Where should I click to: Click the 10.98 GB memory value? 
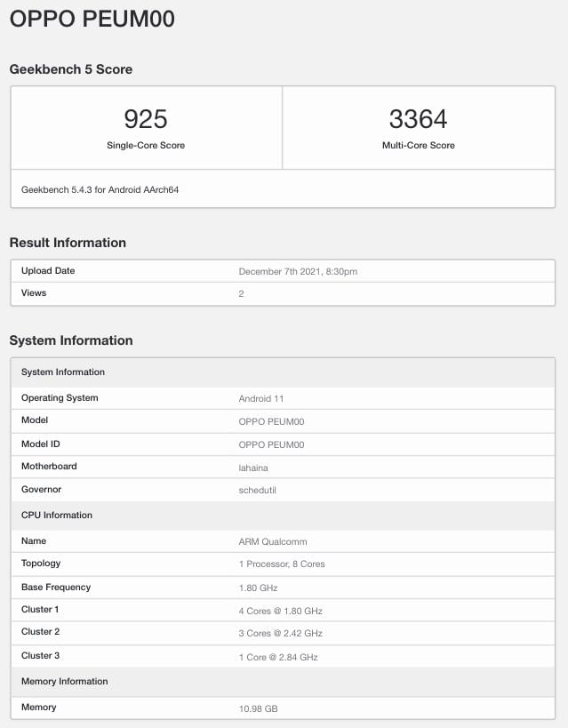click(260, 708)
